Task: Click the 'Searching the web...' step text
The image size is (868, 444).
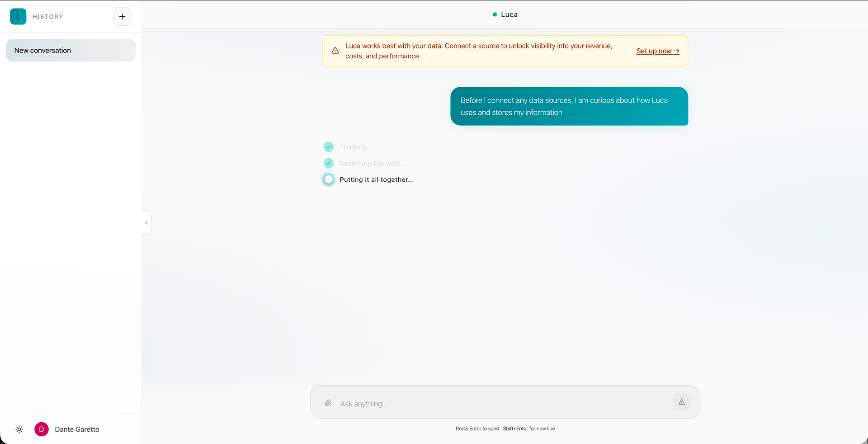Action: pyautogui.click(x=373, y=163)
